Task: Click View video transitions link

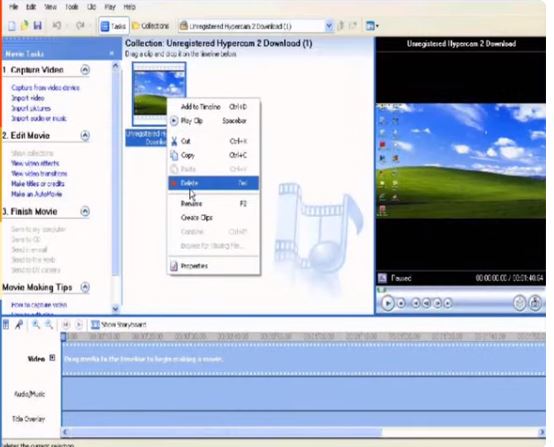Action: pos(39,173)
